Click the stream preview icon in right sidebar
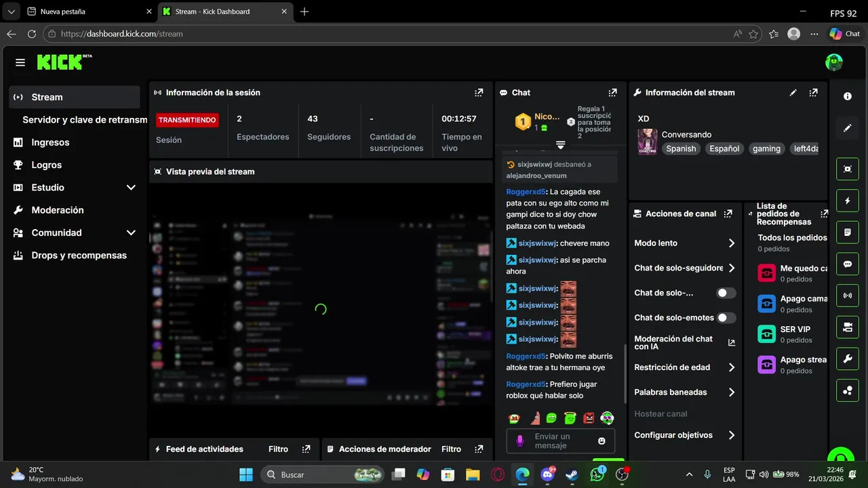Viewport: 868px width, 488px height. pos(848,169)
